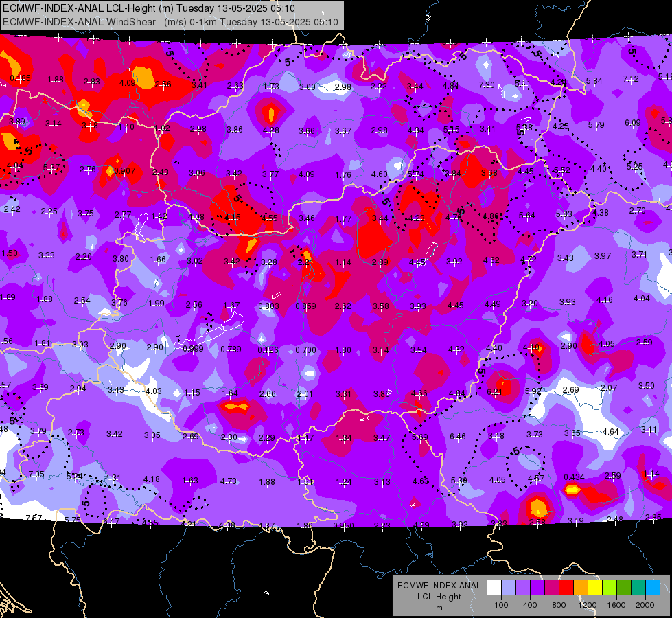
Task: Pick the orange legend swatch before 1200
Action: click(x=581, y=588)
